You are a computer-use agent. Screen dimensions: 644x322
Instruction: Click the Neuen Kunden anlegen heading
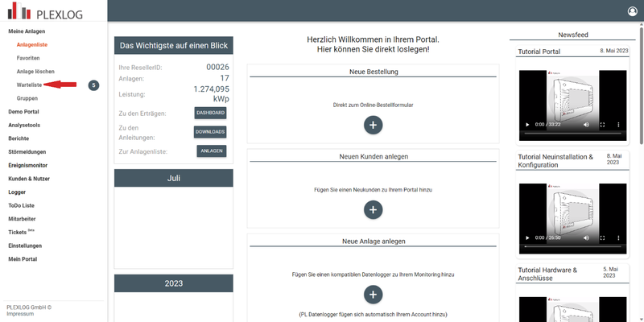point(374,156)
